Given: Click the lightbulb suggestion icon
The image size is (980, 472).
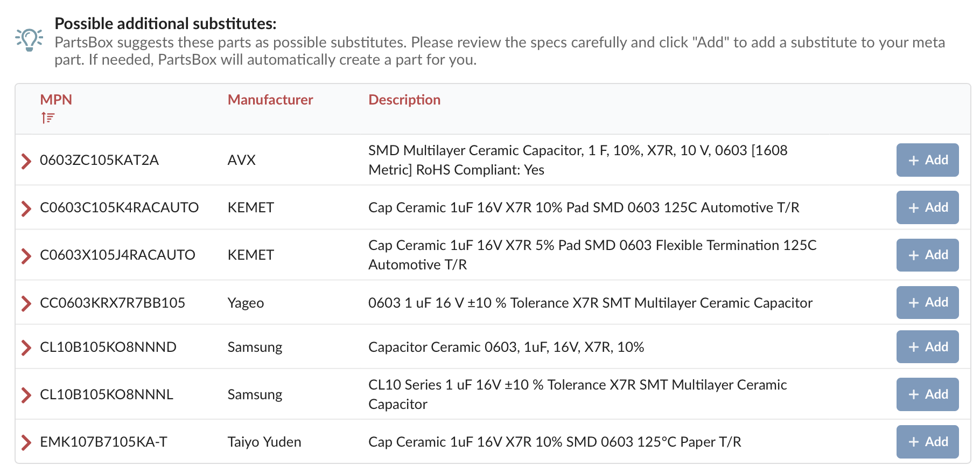Looking at the screenshot, I should point(29,39).
